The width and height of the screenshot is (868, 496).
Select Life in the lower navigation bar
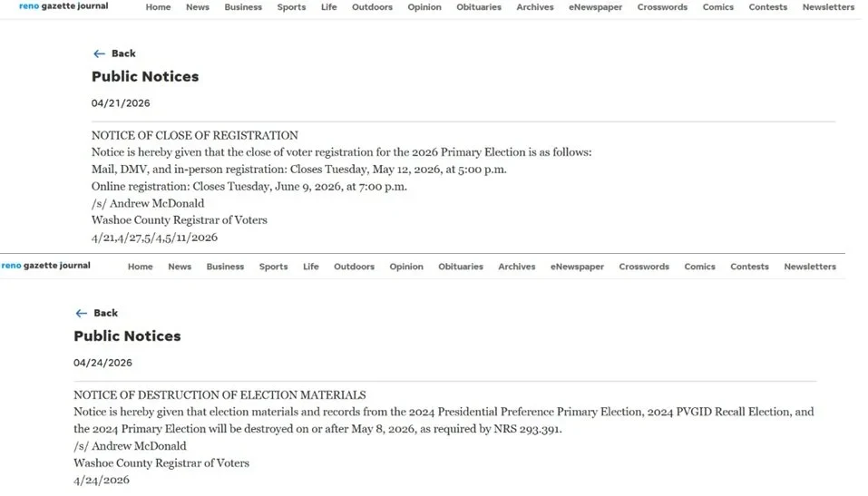coord(311,267)
